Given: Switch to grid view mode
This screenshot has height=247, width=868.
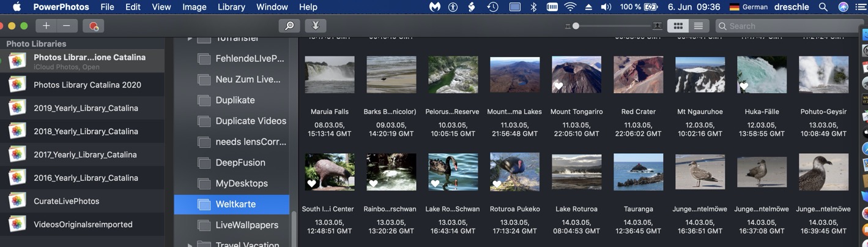Looking at the screenshot, I should pos(678,26).
